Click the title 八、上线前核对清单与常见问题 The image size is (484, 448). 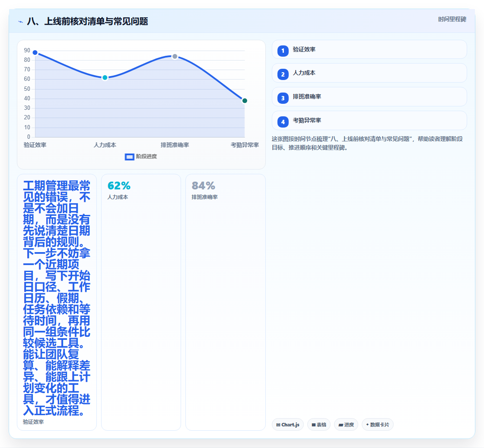88,21
